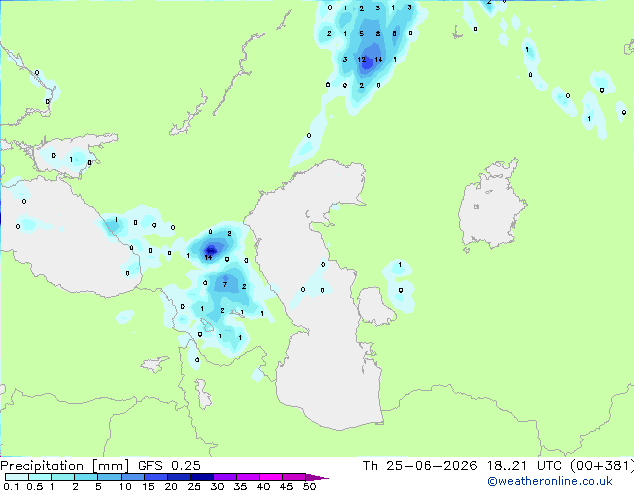Click the '7' precipitation value in the Caucasus
Image resolution: width=634 pixels, height=490 pixels.
(225, 285)
